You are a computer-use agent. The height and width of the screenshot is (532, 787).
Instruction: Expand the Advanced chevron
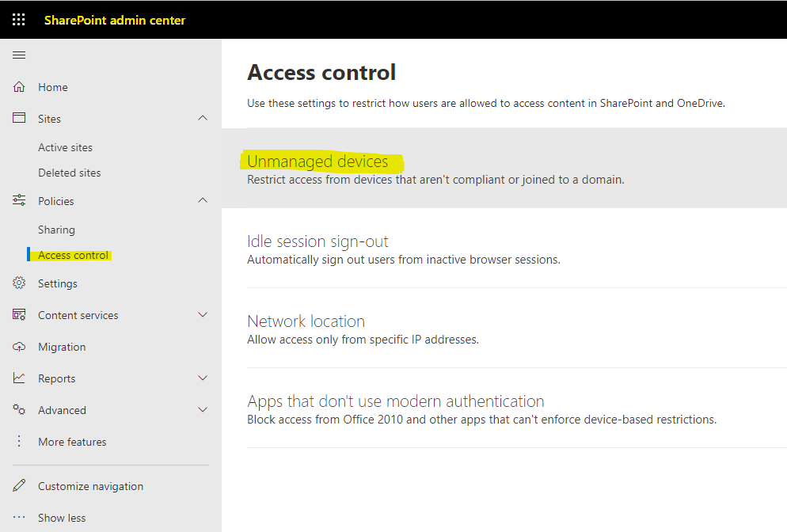[x=203, y=409]
